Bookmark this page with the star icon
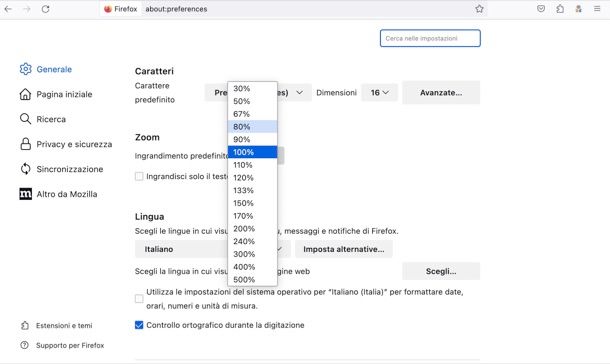This screenshot has width=610, height=364. pyautogui.click(x=479, y=9)
